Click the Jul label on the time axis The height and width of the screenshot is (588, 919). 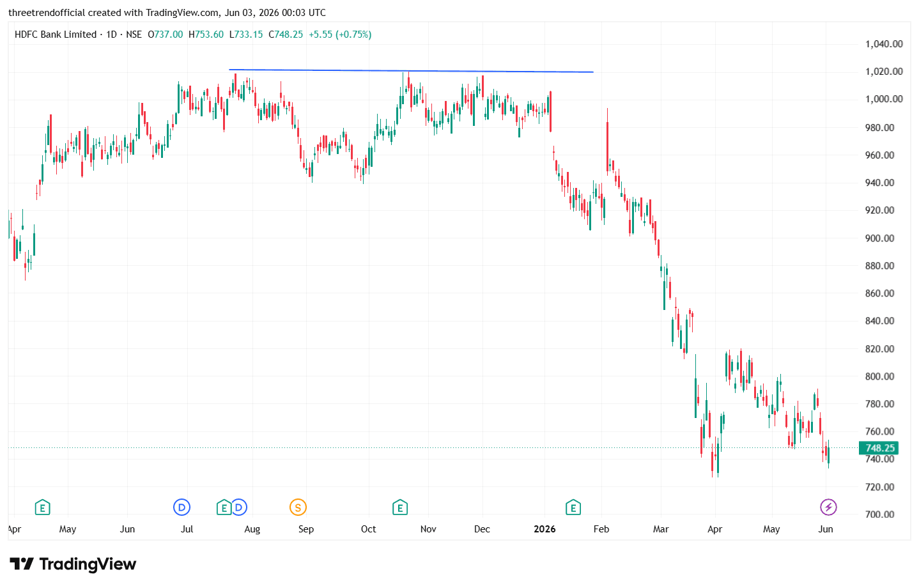pos(187,529)
